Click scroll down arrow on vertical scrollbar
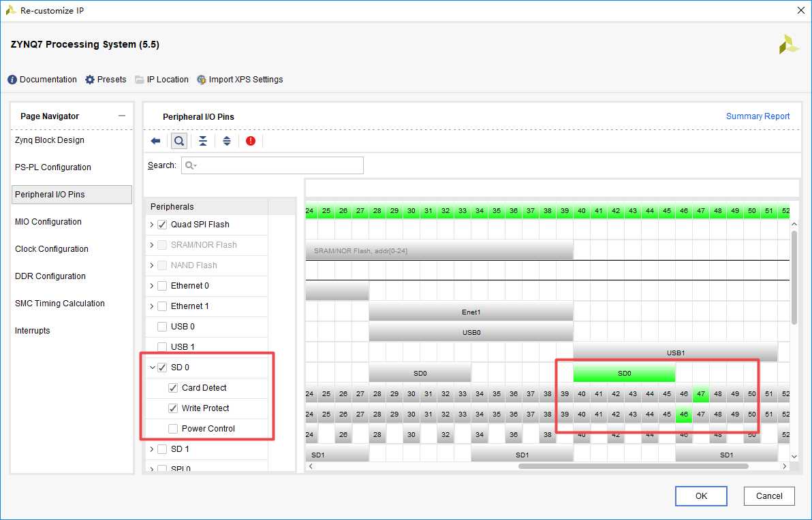The image size is (812, 520). pyautogui.click(x=794, y=456)
